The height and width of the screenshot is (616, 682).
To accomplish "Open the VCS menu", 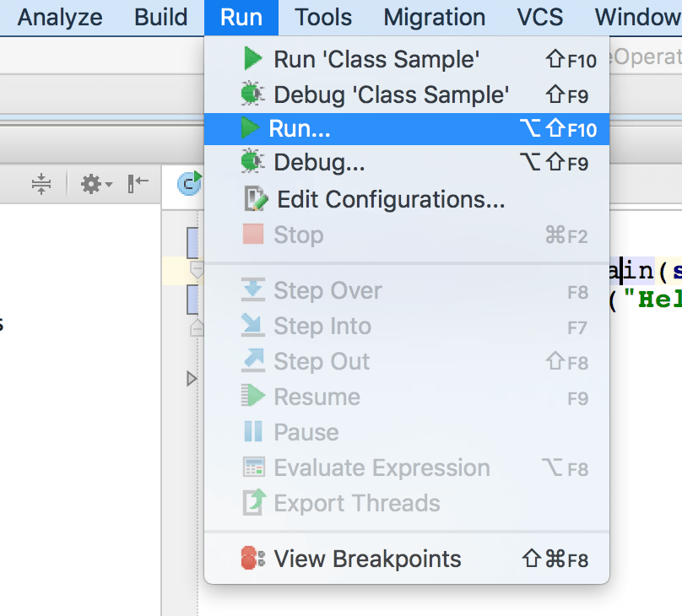I will click(540, 17).
